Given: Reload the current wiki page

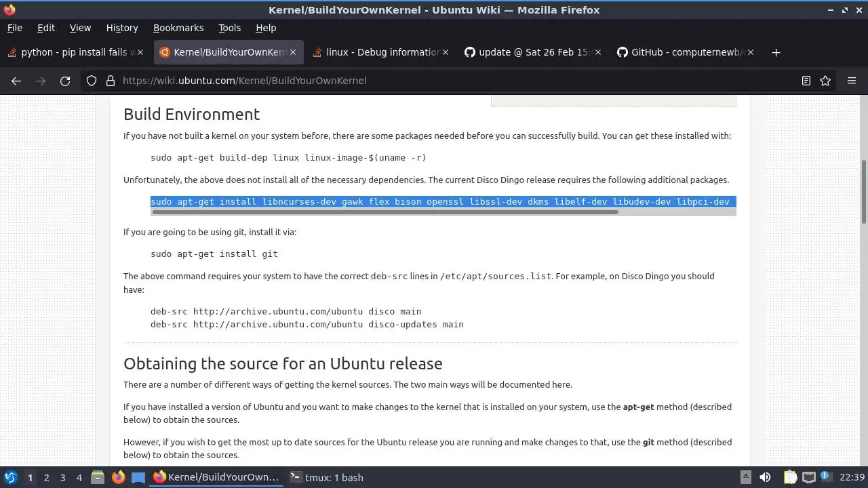Looking at the screenshot, I should click(65, 81).
